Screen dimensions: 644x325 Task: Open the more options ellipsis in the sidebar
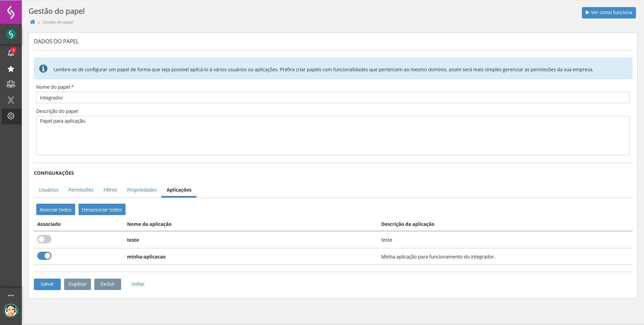[x=11, y=295]
